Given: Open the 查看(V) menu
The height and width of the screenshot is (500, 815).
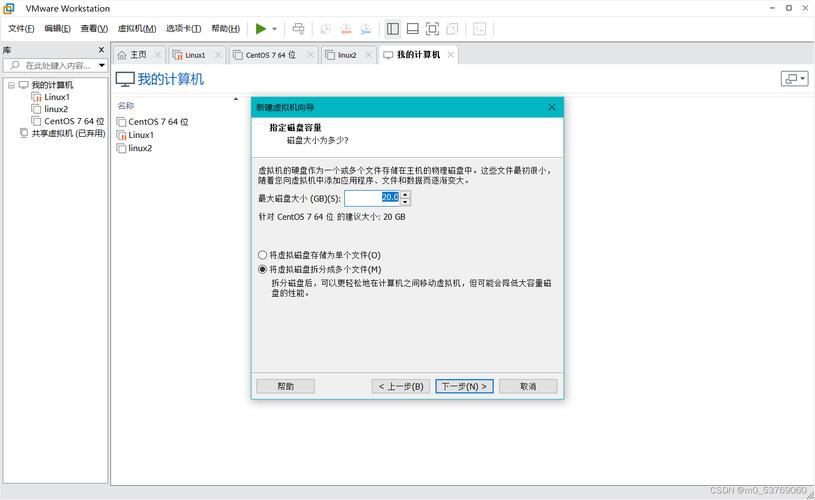Looking at the screenshot, I should click(94, 29).
